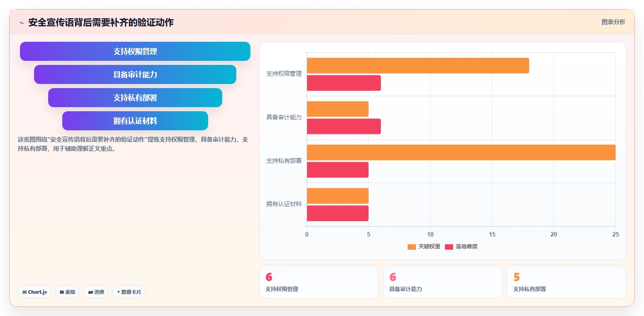The width and height of the screenshot is (644, 316).
Task: Click the orange 关键权重 bar for 具备审计能力
Action: (x=338, y=109)
